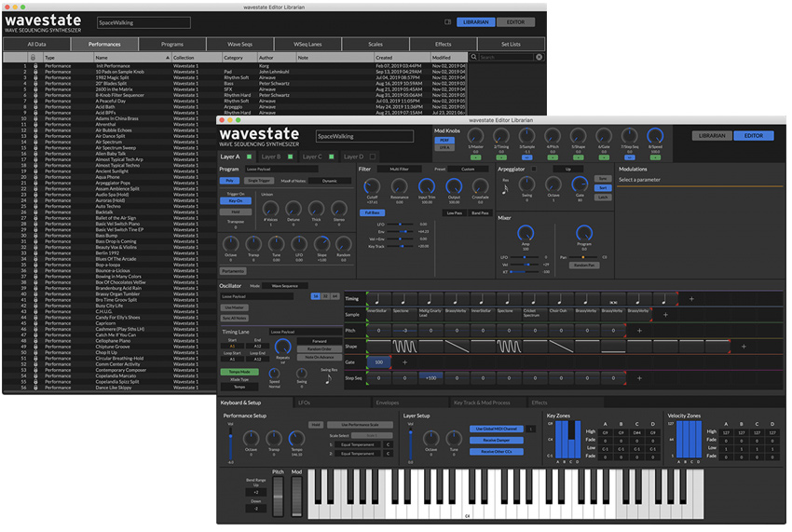Toggle Layer C on/off square
Screen dimensions: 792x532
pos(332,157)
